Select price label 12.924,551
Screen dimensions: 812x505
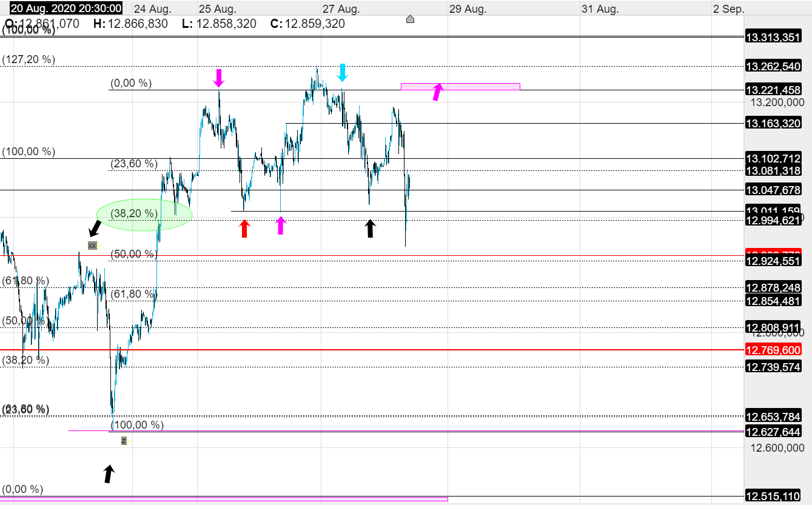[x=773, y=261]
